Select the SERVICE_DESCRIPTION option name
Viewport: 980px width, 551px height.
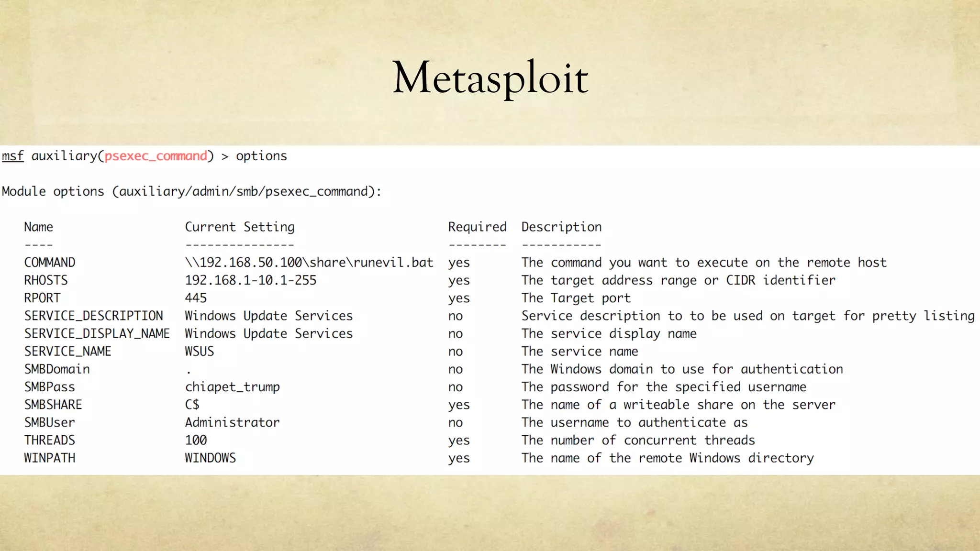[x=94, y=316]
